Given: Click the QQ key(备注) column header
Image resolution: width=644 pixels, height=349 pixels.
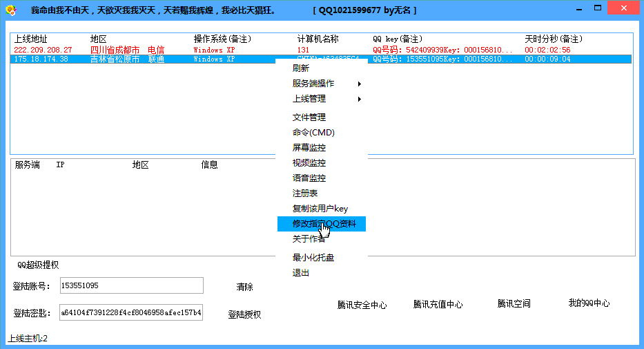Looking at the screenshot, I should [398, 39].
